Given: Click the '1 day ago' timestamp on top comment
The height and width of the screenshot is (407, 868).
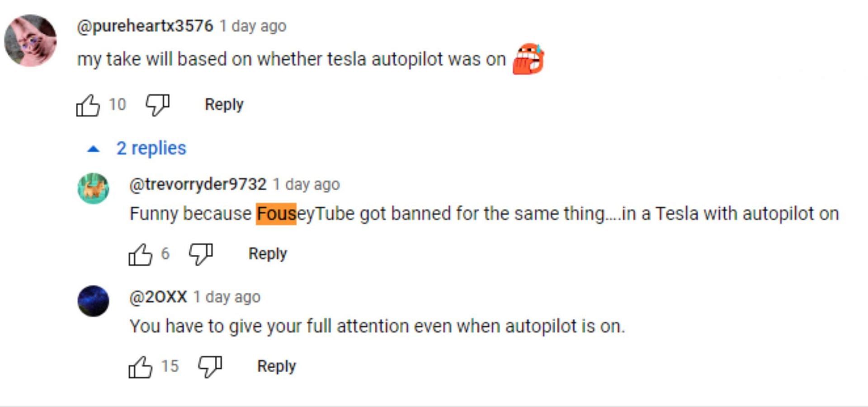Looking at the screenshot, I should click(253, 26).
